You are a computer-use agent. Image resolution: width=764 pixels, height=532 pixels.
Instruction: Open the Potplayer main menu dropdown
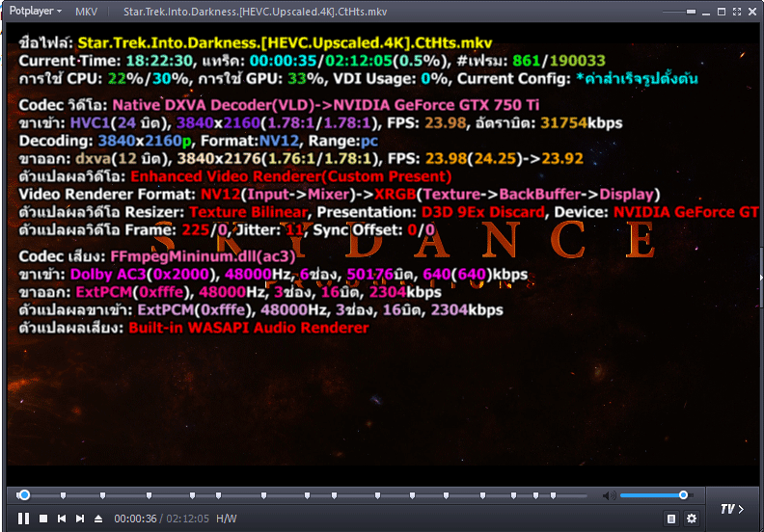(x=35, y=11)
